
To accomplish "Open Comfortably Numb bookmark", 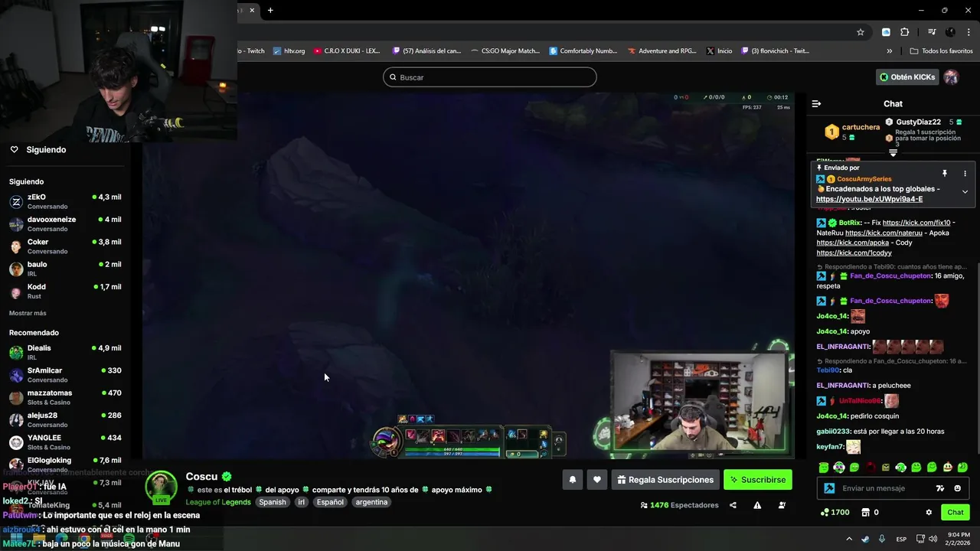I will coord(583,51).
